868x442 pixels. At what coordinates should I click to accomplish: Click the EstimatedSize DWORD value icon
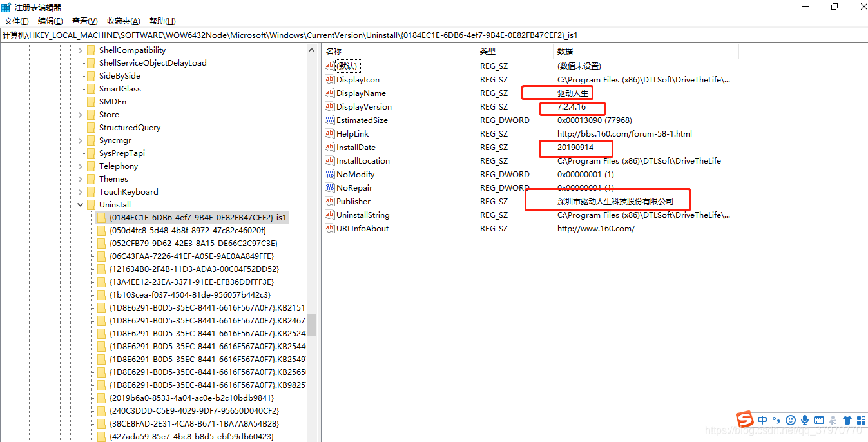tap(330, 120)
